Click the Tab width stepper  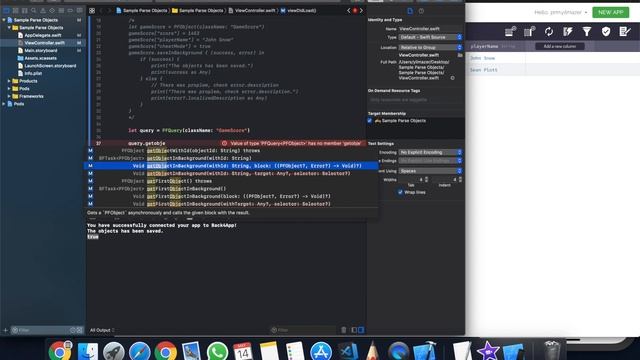coord(427,179)
